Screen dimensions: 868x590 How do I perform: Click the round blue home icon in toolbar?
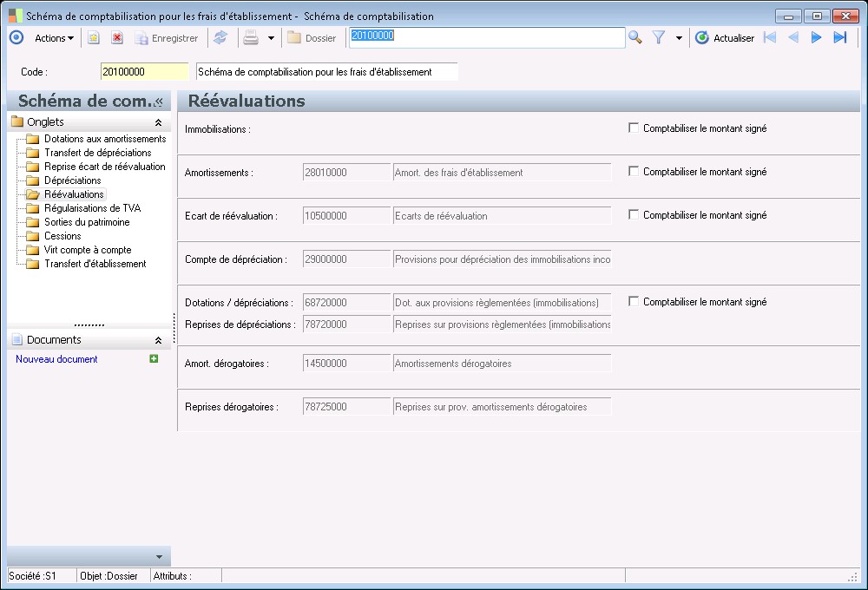pyautogui.click(x=16, y=37)
